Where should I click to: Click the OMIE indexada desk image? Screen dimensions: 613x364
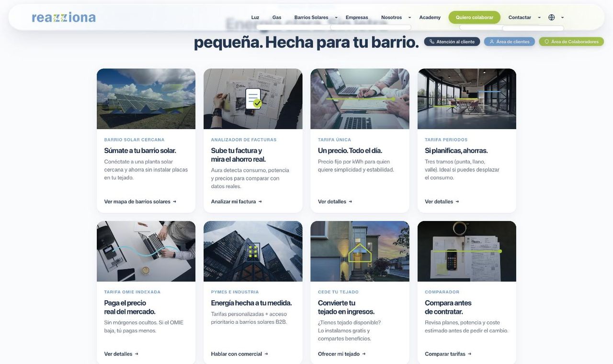point(146,251)
